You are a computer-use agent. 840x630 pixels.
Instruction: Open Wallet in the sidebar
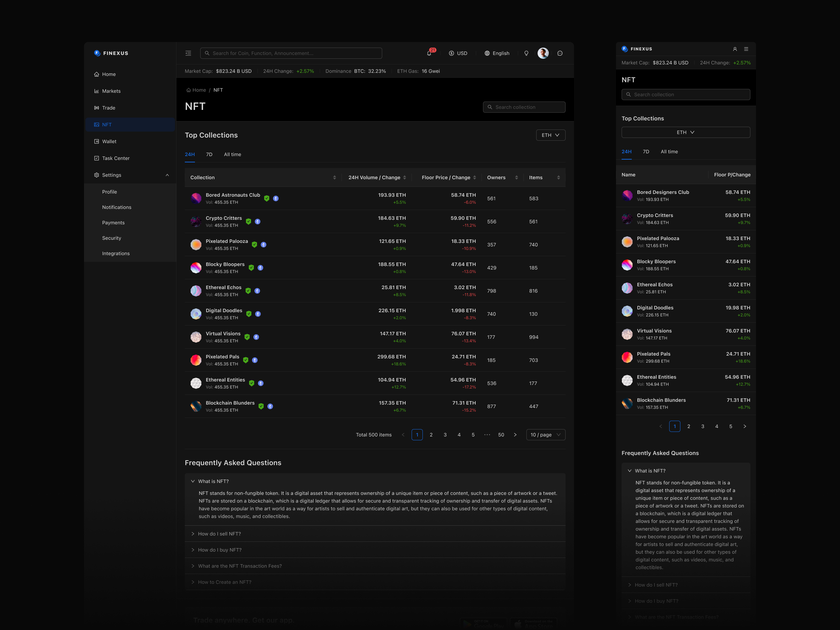(x=130, y=141)
